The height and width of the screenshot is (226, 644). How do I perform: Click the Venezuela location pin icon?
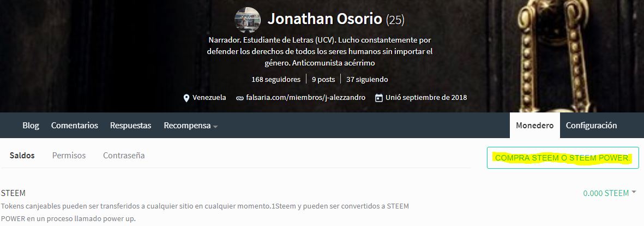pyautogui.click(x=186, y=98)
